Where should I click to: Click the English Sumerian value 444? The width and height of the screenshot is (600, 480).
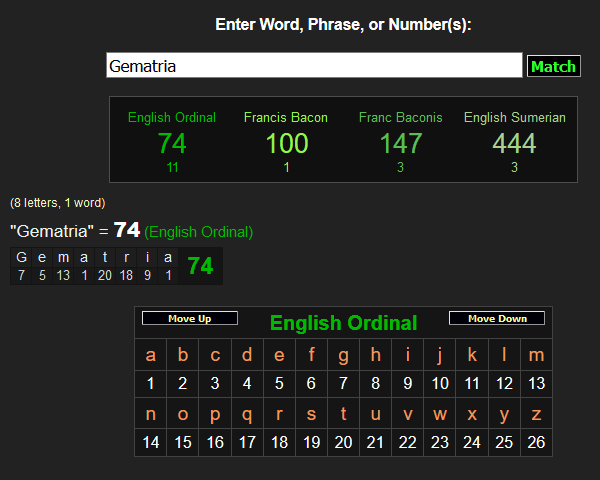pyautogui.click(x=515, y=144)
